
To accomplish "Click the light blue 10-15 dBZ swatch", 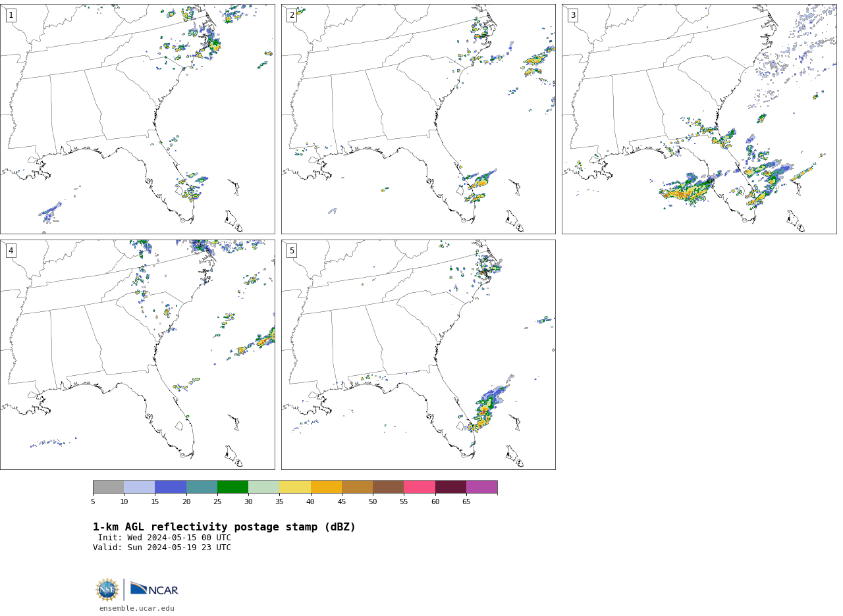I will click(139, 487).
